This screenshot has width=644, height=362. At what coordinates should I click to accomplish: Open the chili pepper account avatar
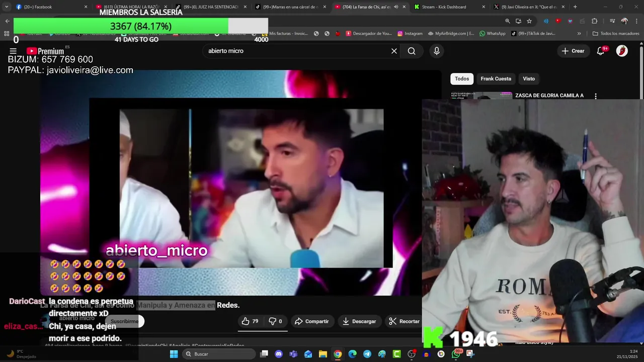[622, 51]
